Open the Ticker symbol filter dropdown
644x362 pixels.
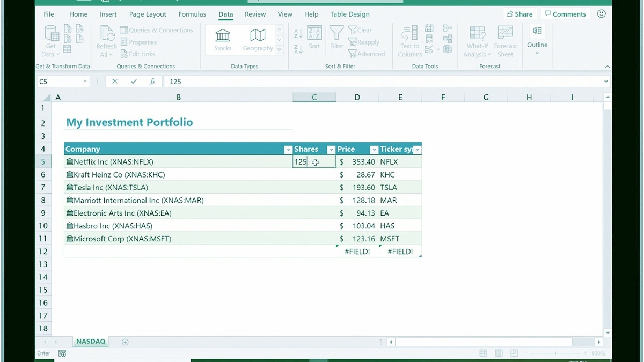point(417,150)
